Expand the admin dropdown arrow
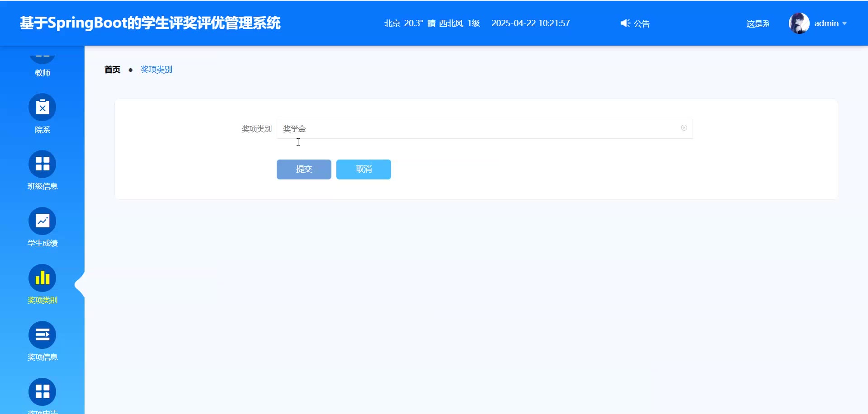Screen dimensions: 868x414 [x=844, y=24]
